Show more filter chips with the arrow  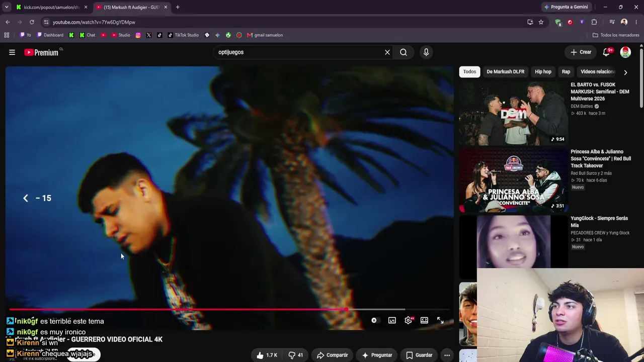point(625,72)
